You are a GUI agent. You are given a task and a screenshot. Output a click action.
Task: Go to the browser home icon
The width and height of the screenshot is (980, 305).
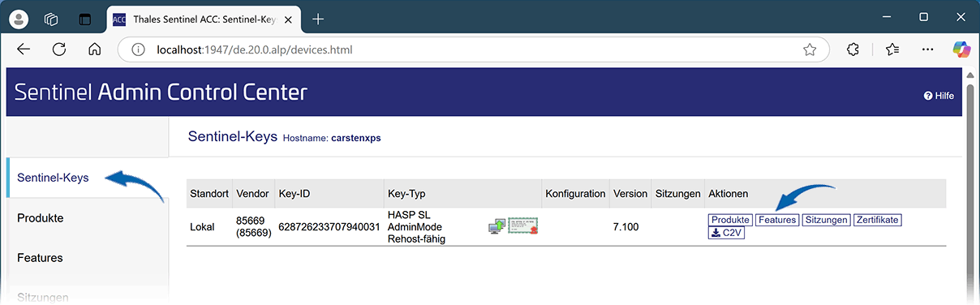click(x=95, y=49)
